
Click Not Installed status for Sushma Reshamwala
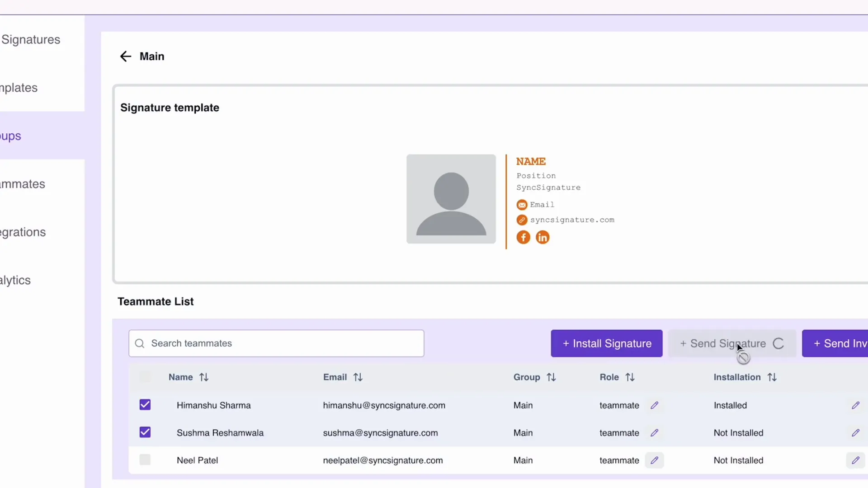tap(738, 433)
